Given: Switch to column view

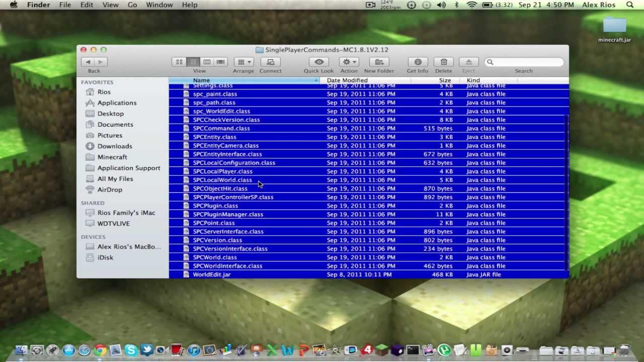Looking at the screenshot, I should (207, 62).
